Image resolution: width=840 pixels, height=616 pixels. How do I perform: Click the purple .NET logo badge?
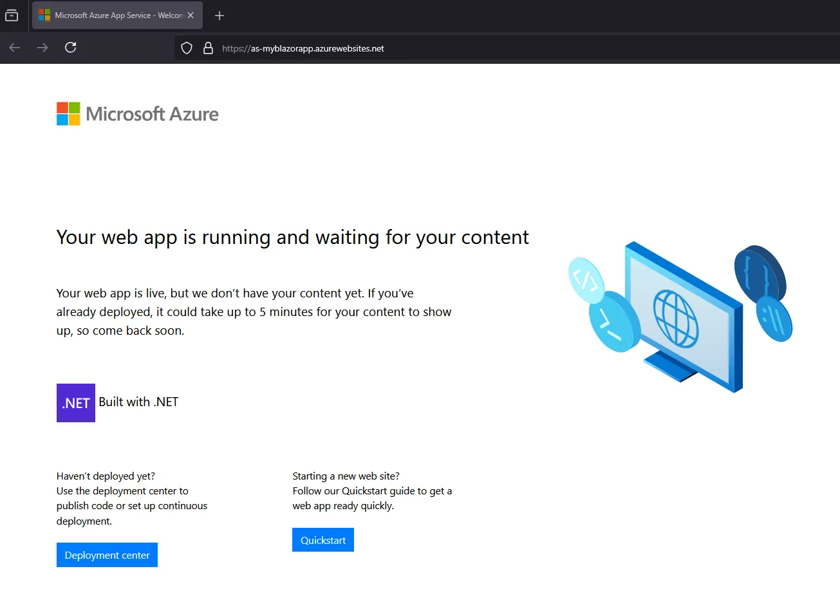point(76,403)
